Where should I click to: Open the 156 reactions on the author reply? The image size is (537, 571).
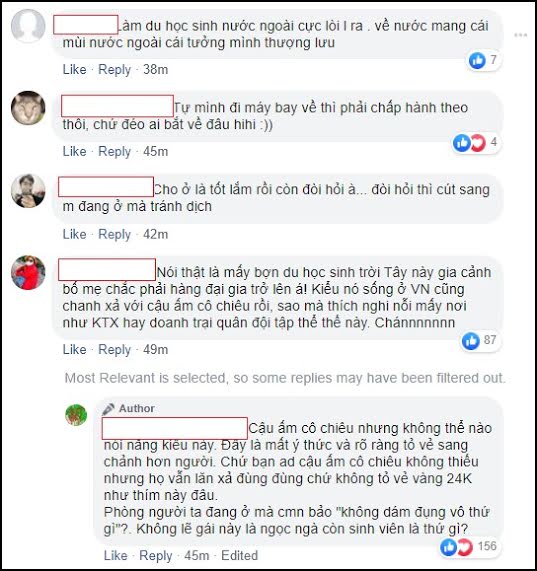tap(468, 547)
